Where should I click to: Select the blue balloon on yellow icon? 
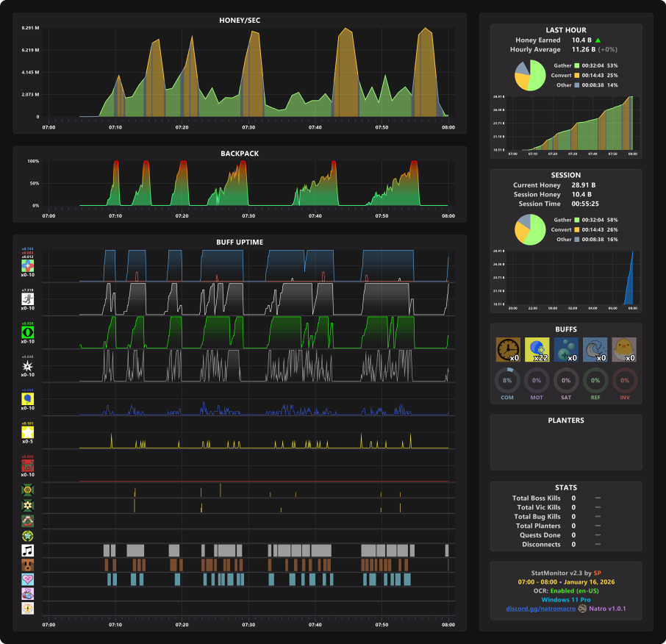tap(28, 399)
